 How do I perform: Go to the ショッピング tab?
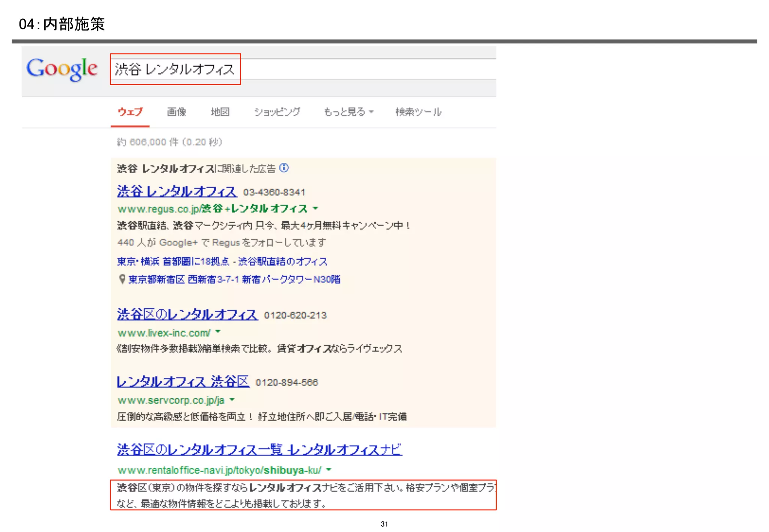tap(277, 112)
